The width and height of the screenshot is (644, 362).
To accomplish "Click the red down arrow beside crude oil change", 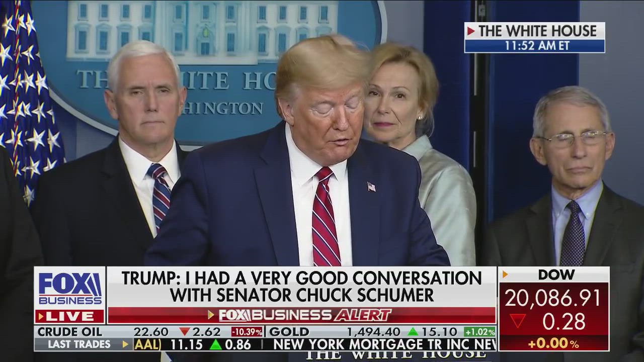I will pyautogui.click(x=185, y=332).
